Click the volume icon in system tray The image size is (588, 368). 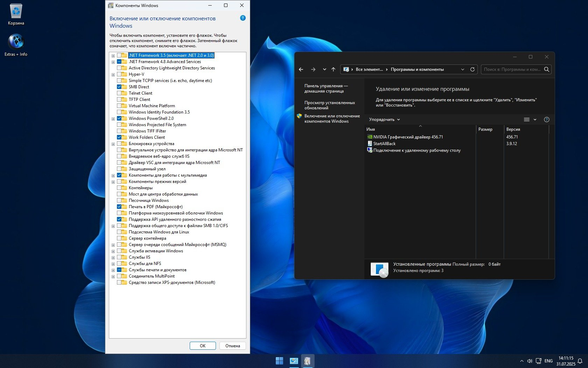[x=530, y=361]
